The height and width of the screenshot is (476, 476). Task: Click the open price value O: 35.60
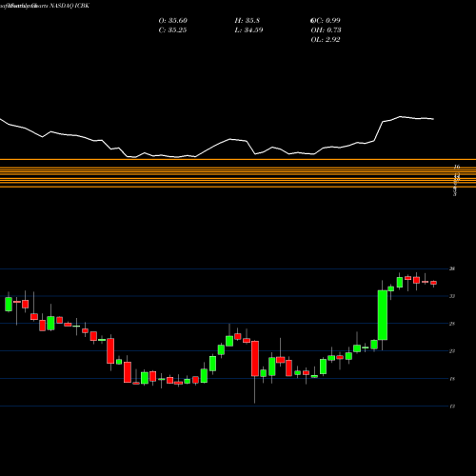[173, 21]
